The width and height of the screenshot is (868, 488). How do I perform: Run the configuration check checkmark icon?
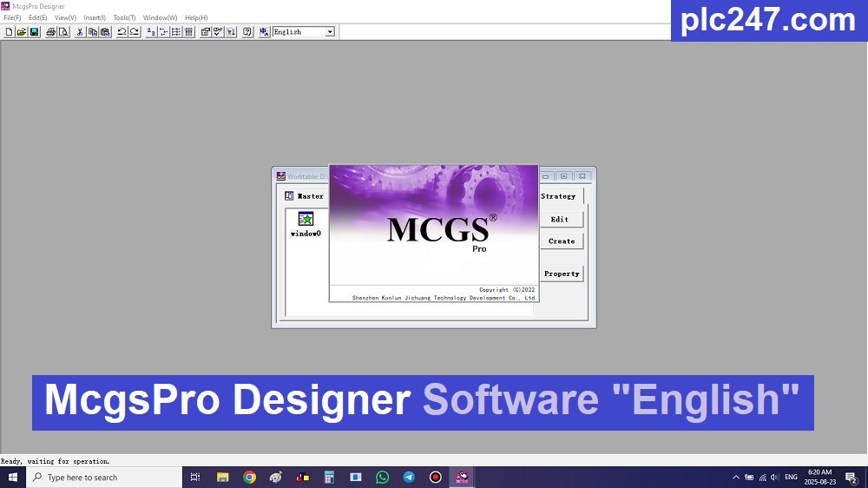[x=218, y=32]
